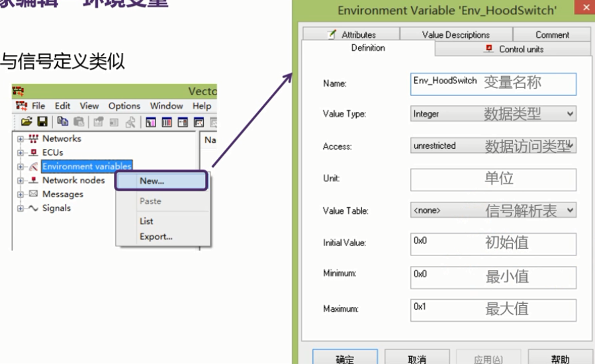Click the 应用(A) Apply button

point(488,357)
